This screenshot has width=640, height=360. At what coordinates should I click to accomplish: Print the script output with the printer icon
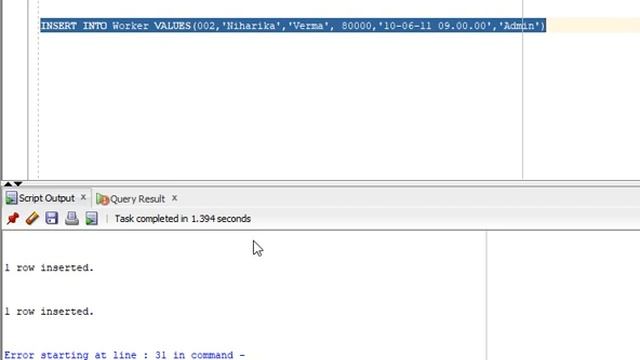tap(72, 218)
